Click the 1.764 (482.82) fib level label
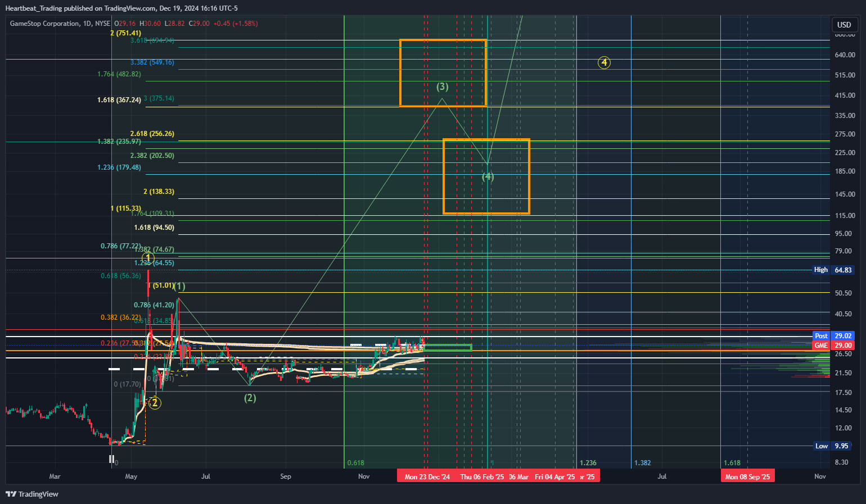866x504 pixels. point(119,74)
